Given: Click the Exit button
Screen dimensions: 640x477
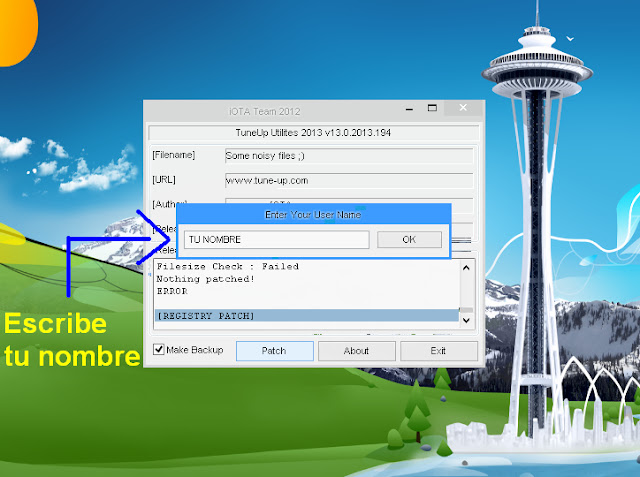Looking at the screenshot, I should [439, 351].
